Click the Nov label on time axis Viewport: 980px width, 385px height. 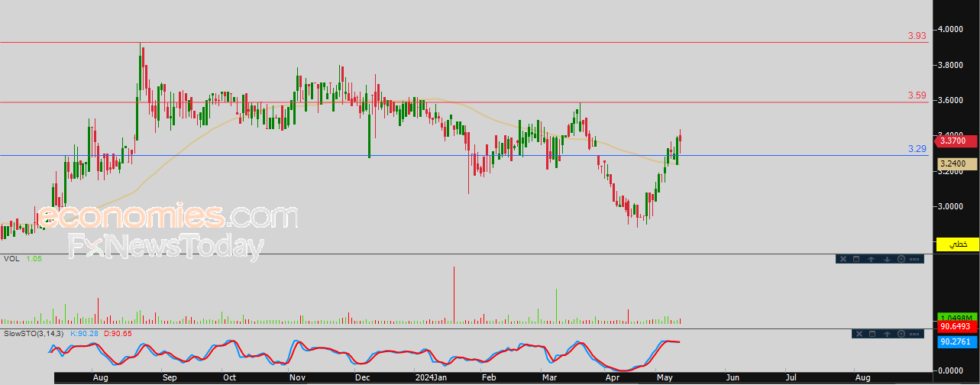298,377
